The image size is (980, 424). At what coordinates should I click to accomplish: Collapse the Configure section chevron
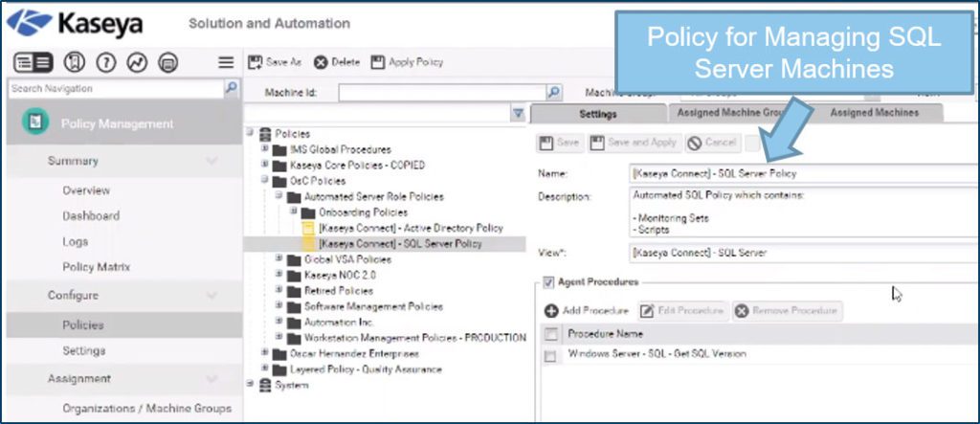(x=212, y=296)
